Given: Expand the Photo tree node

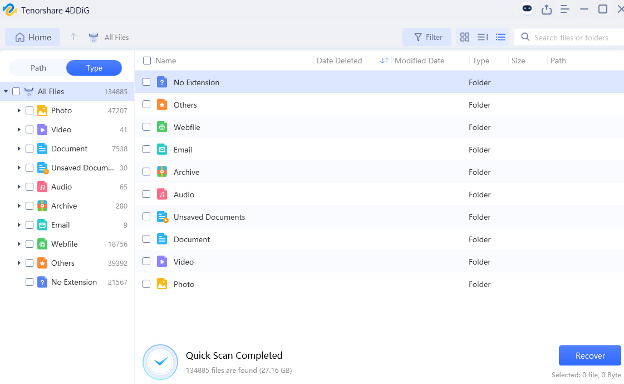Looking at the screenshot, I should coord(19,110).
